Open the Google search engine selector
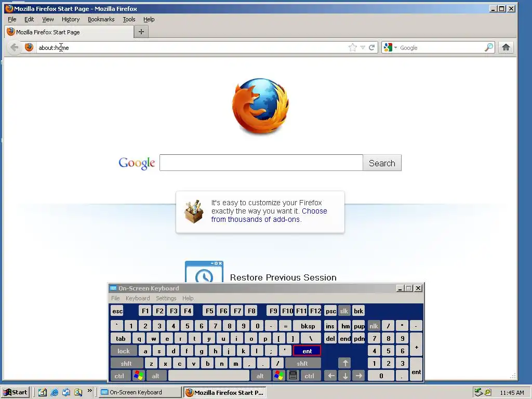Image resolution: width=532 pixels, height=399 pixels. 390,47
